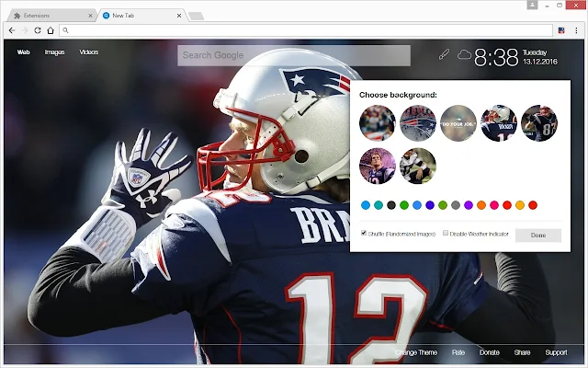Click the browser Forward arrow
Screen dimensions: 588x368
[25, 30]
